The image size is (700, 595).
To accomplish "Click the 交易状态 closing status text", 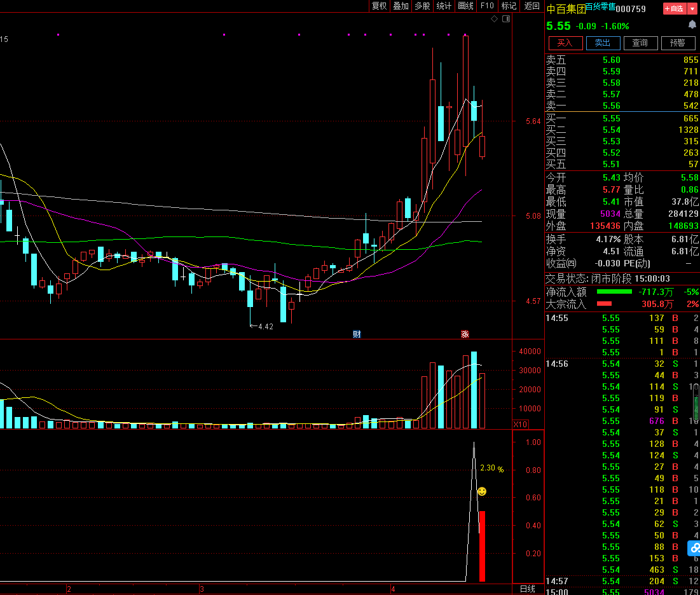I will point(607,278).
